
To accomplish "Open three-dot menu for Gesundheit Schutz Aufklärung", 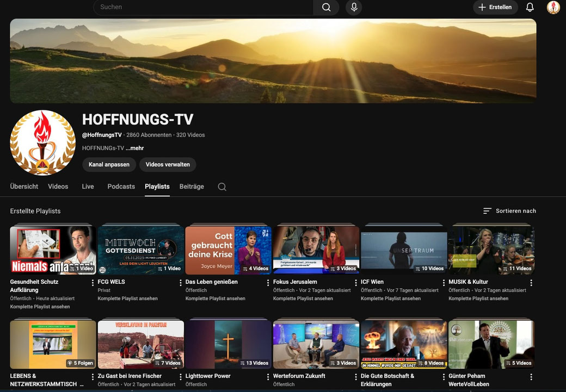I will click(93, 283).
